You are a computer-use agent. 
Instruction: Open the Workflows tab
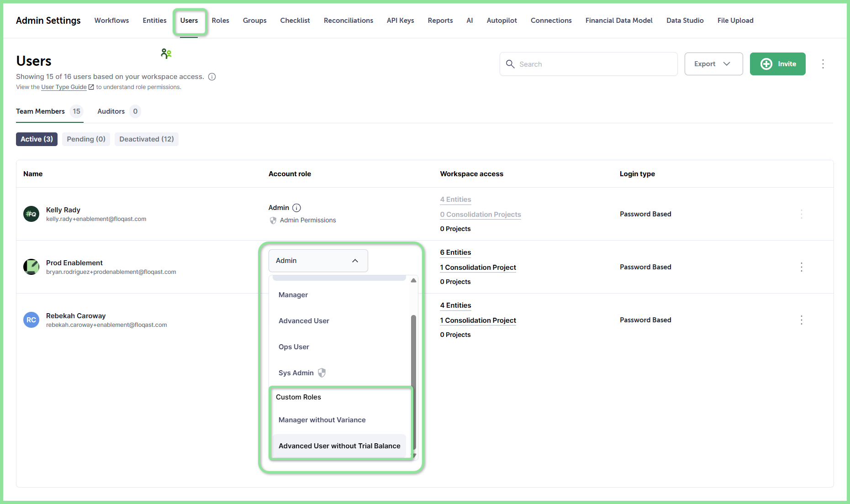[x=111, y=21]
